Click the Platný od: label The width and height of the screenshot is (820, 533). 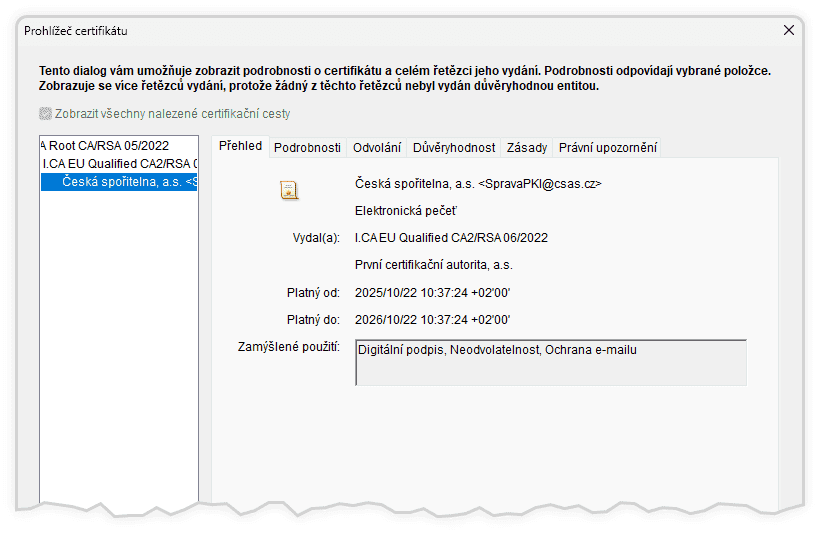pyautogui.click(x=313, y=292)
